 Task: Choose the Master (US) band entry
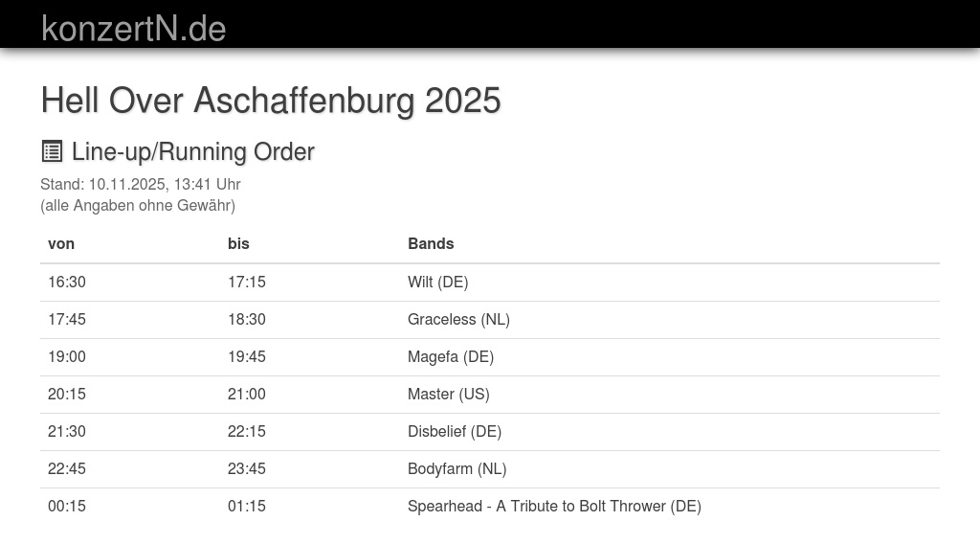(448, 394)
